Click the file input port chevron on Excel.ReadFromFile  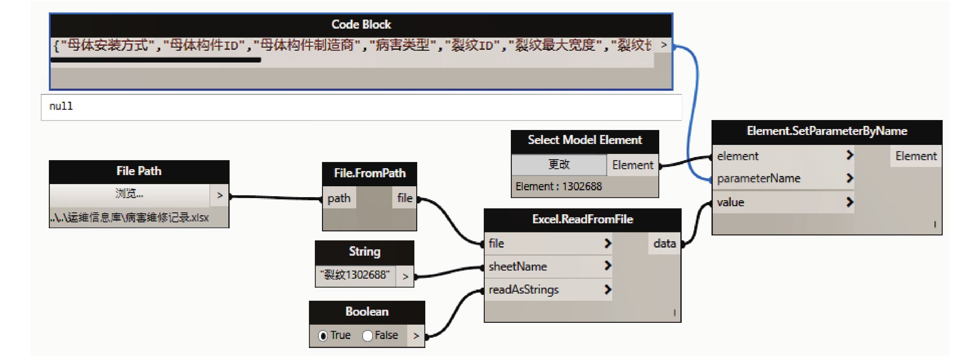[x=608, y=243]
